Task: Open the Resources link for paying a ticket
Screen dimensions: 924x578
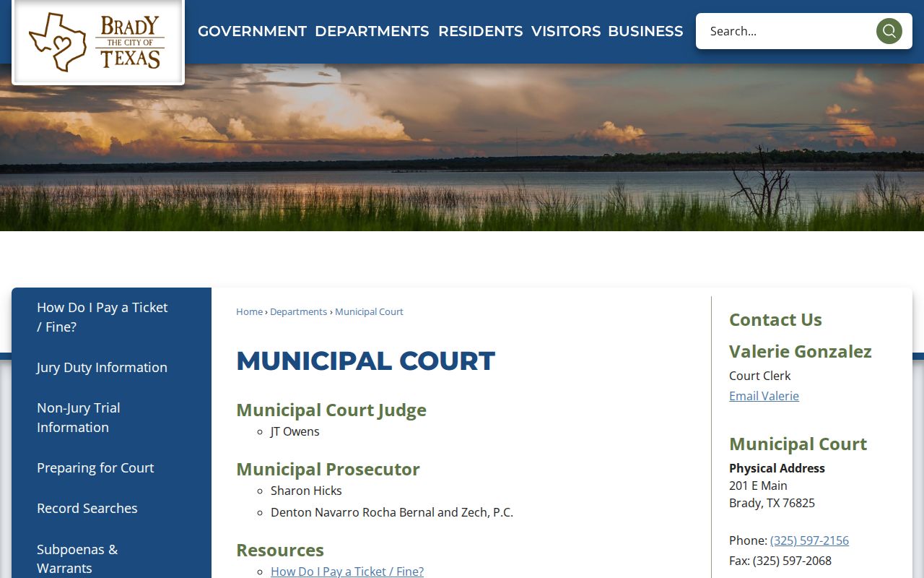Action: pyautogui.click(x=347, y=571)
